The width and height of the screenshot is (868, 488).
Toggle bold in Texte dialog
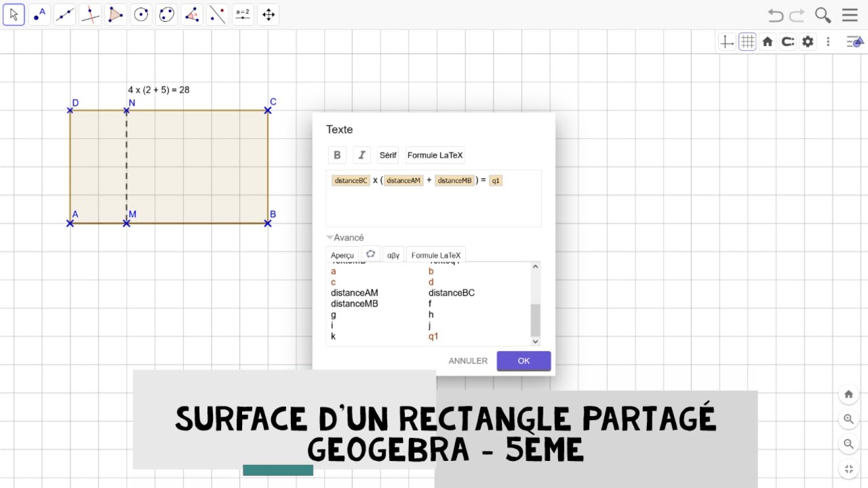coord(337,155)
